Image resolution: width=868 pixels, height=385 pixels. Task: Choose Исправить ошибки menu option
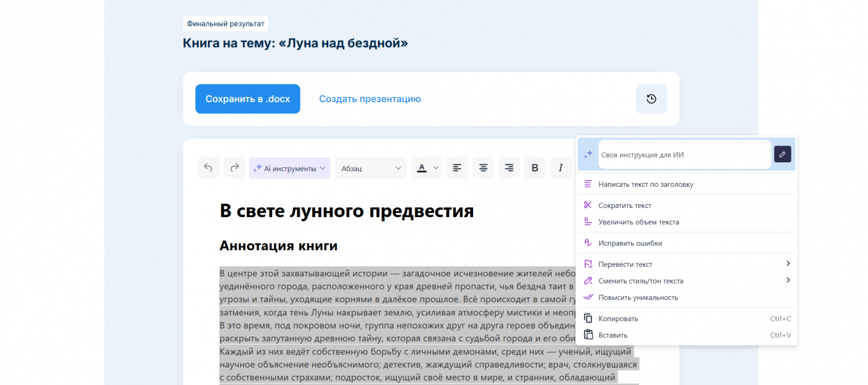pyautogui.click(x=630, y=243)
